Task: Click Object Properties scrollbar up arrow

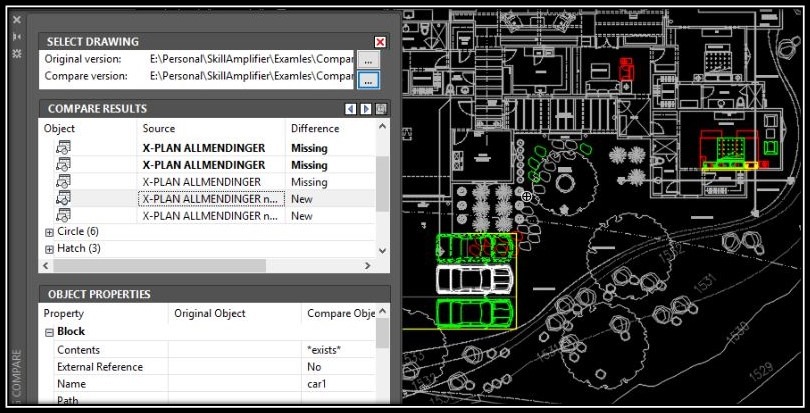Action: [x=382, y=312]
